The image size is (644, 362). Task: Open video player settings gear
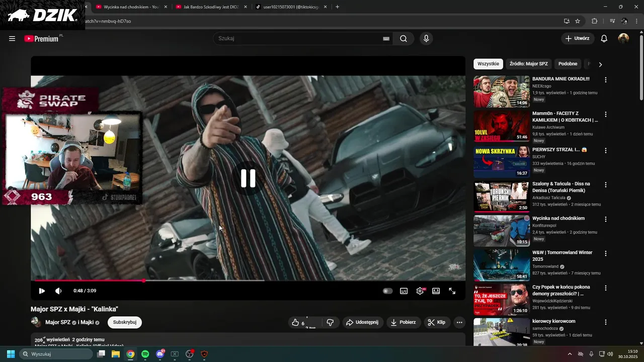click(420, 291)
